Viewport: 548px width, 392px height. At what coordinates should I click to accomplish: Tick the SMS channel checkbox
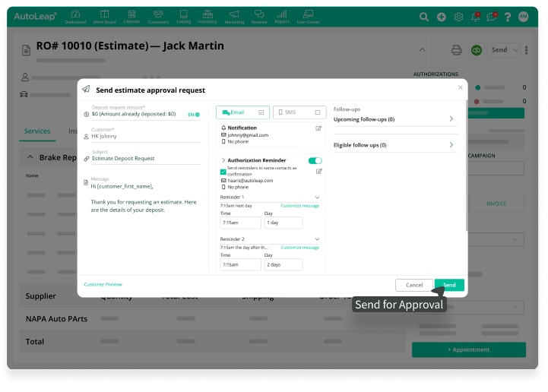pyautogui.click(x=317, y=112)
